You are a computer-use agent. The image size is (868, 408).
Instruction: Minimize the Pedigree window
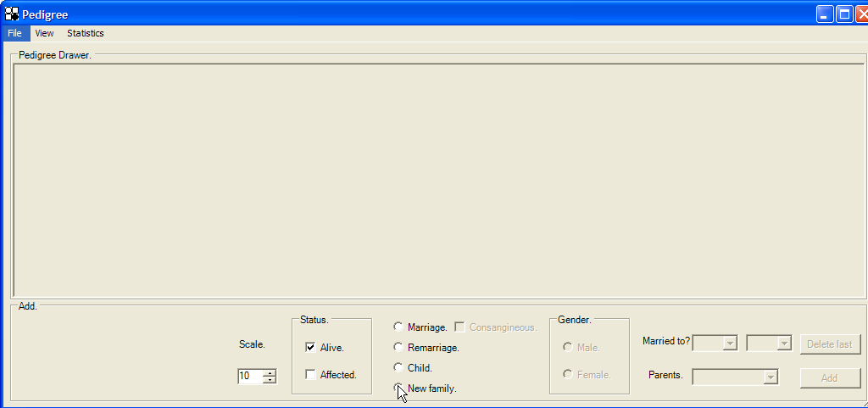[825, 14]
